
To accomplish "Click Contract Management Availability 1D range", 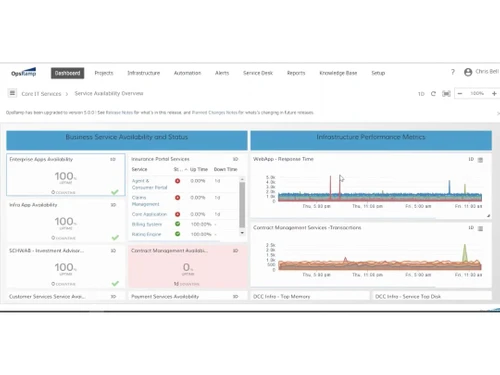I will pos(235,251).
